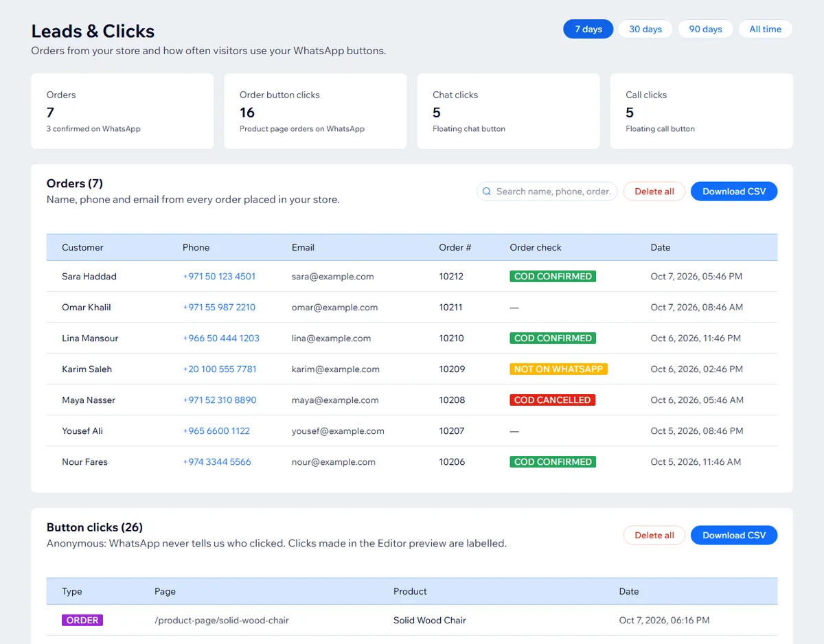824x644 pixels.
Task: Click the purple ORDER type badge
Action: coord(82,621)
